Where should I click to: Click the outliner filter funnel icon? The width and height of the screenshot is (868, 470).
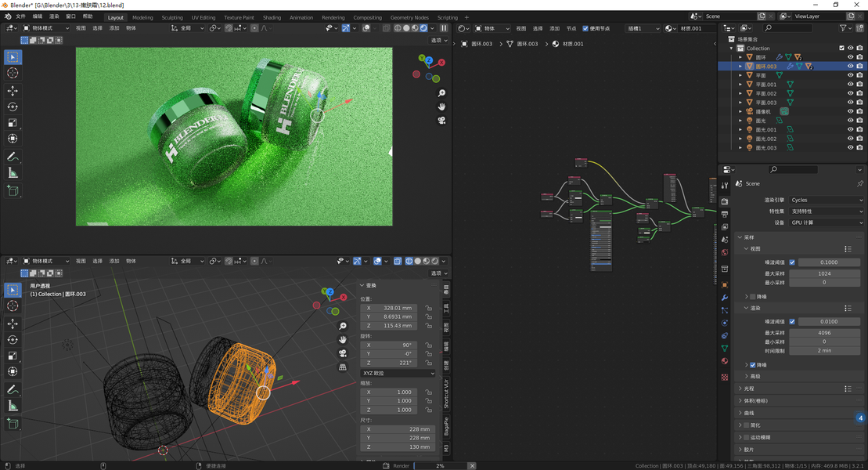(x=842, y=27)
